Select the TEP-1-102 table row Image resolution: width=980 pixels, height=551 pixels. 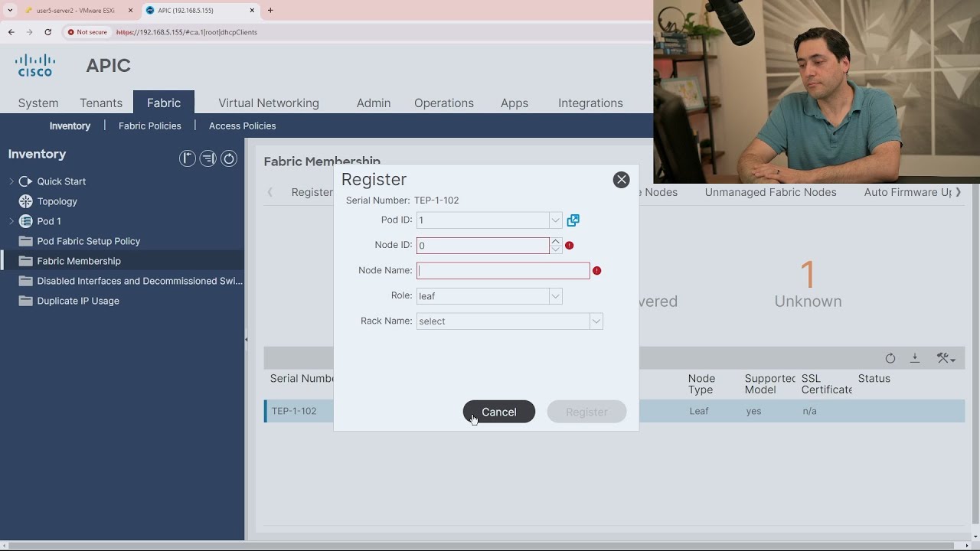tap(614, 411)
